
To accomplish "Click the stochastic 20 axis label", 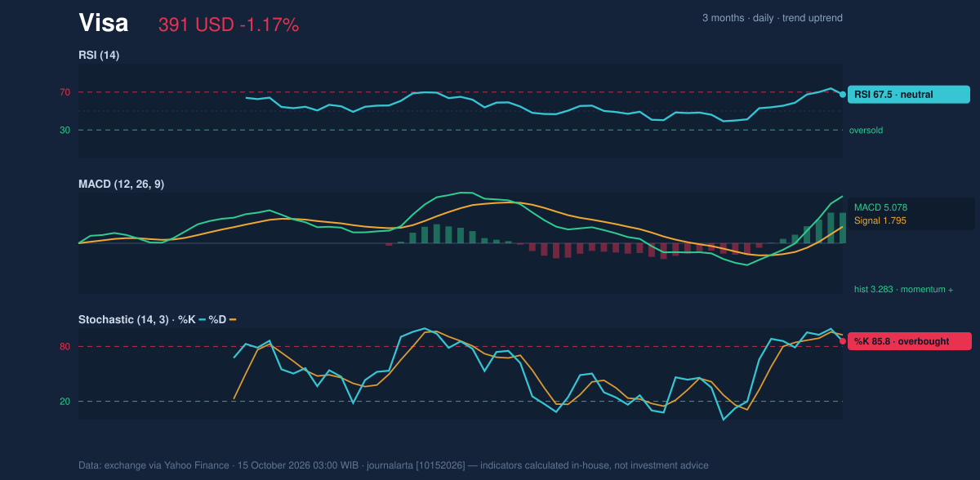I will click(65, 402).
